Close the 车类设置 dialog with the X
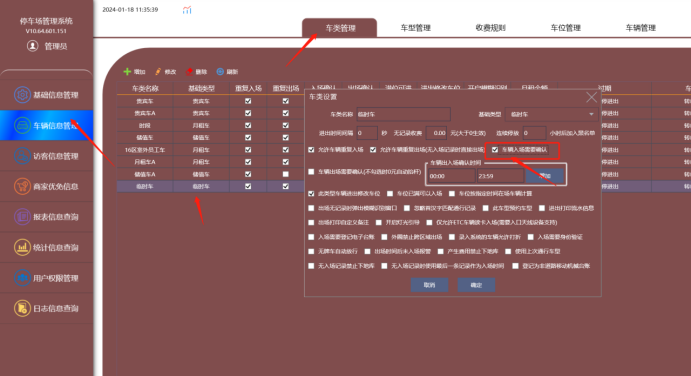The image size is (691, 376). click(591, 97)
